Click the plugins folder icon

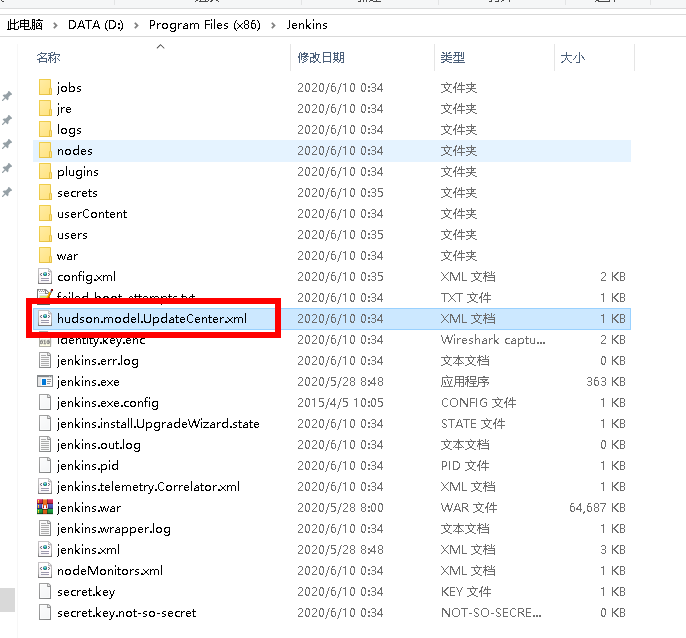45,171
